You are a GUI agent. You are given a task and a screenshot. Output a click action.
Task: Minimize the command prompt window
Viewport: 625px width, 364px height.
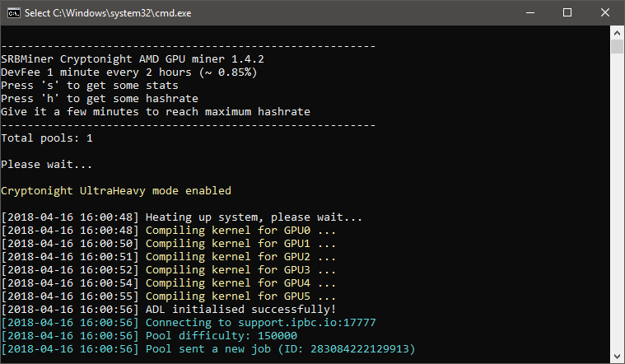pos(529,12)
